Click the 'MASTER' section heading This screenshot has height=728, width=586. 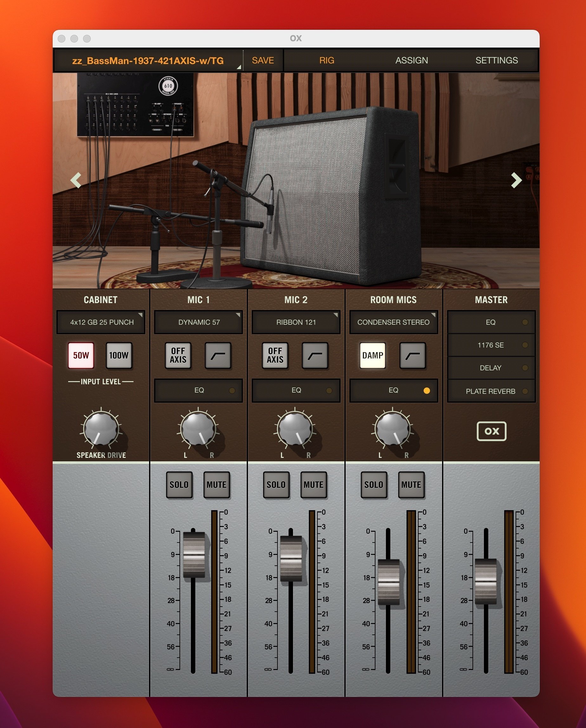pos(491,300)
